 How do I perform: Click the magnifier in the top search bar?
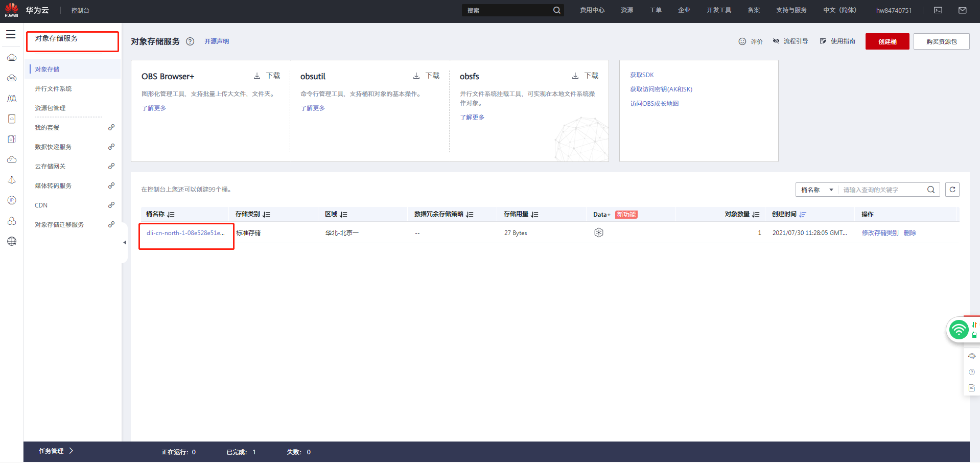pyautogui.click(x=556, y=10)
